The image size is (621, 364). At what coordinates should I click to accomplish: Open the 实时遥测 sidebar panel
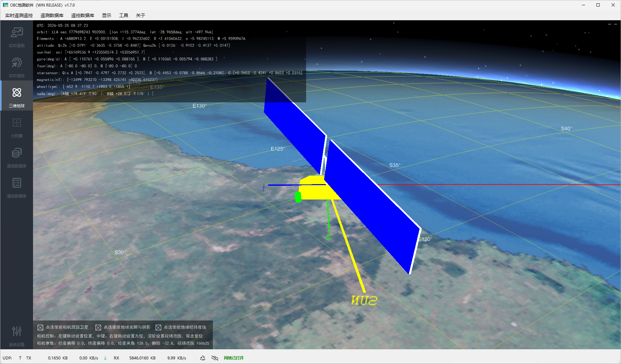pyautogui.click(x=17, y=37)
